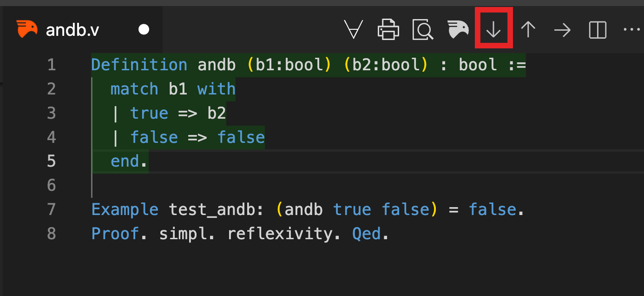
Task: Click the match keyword on line 2
Action: coord(134,89)
